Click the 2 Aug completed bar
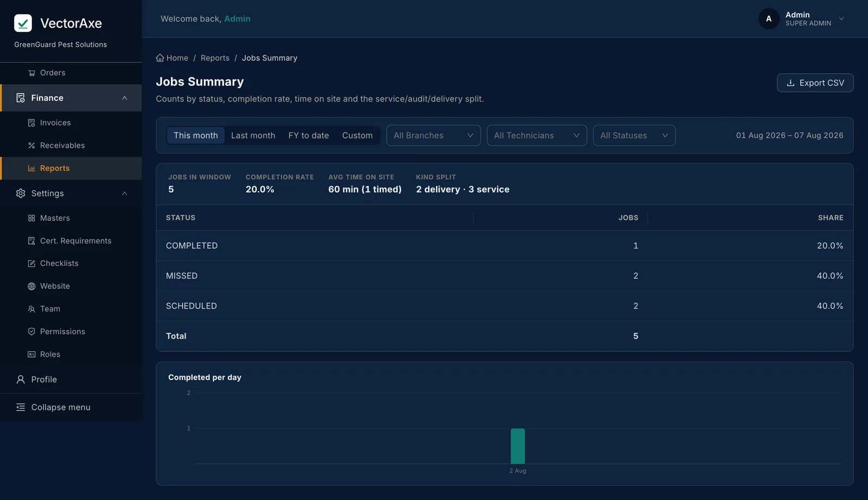Viewport: 868px width, 500px height. 518,446
